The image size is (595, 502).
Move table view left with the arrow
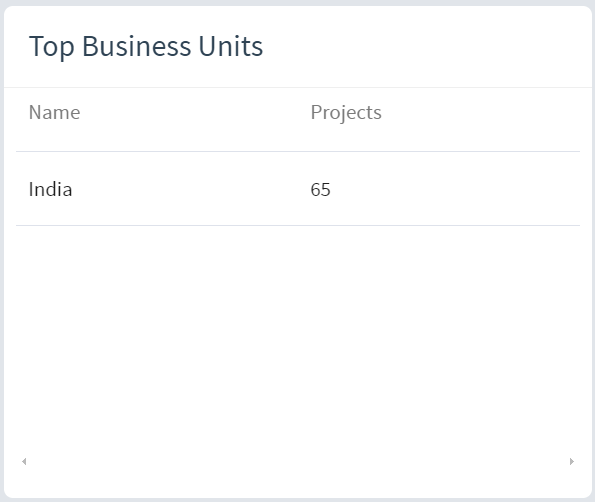(24, 461)
